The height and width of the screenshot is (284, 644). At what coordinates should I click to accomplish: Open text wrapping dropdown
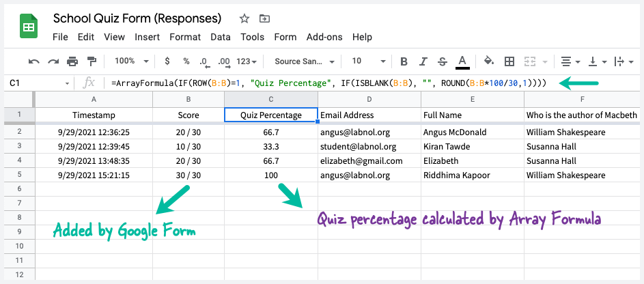point(624,61)
